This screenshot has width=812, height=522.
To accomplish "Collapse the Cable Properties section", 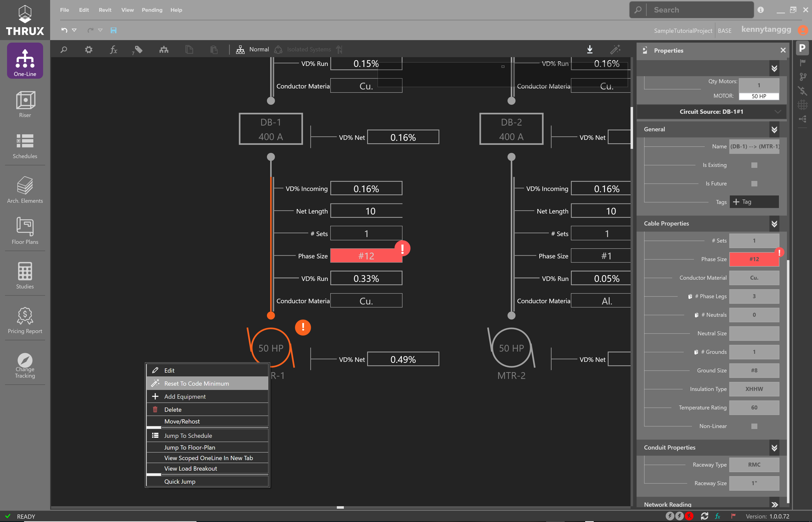I will point(774,224).
